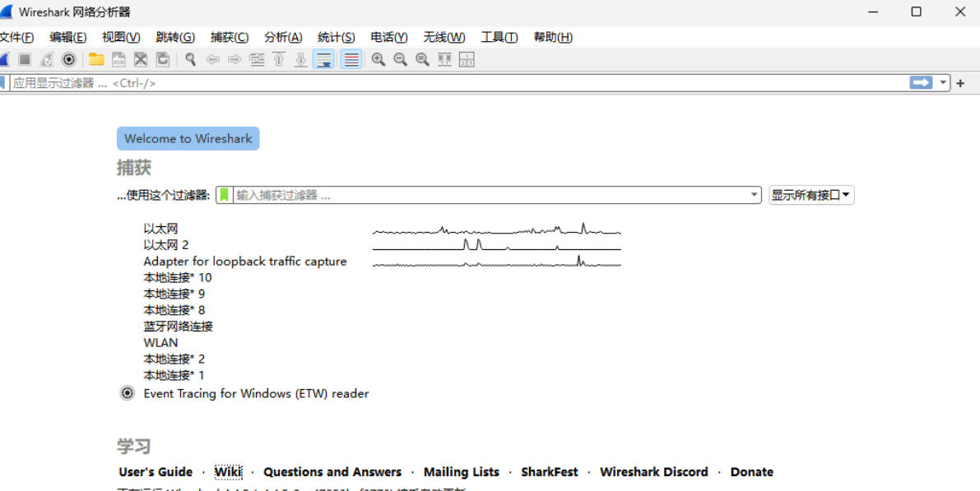Open capture options from the toolbar
Image resolution: width=980 pixels, height=491 pixels.
[69, 59]
